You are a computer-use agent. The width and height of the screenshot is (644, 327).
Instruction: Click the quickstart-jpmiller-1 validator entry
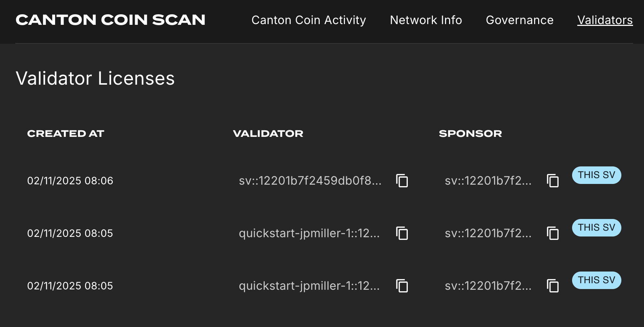tap(309, 234)
